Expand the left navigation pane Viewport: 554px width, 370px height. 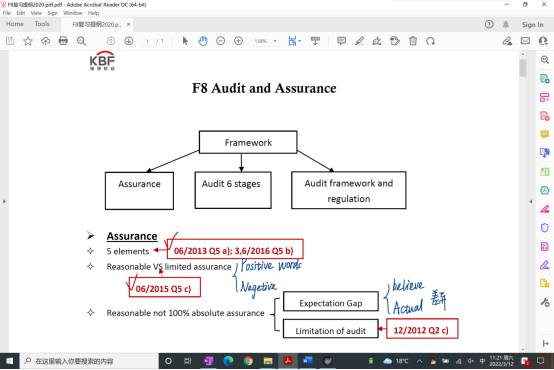(x=4, y=201)
